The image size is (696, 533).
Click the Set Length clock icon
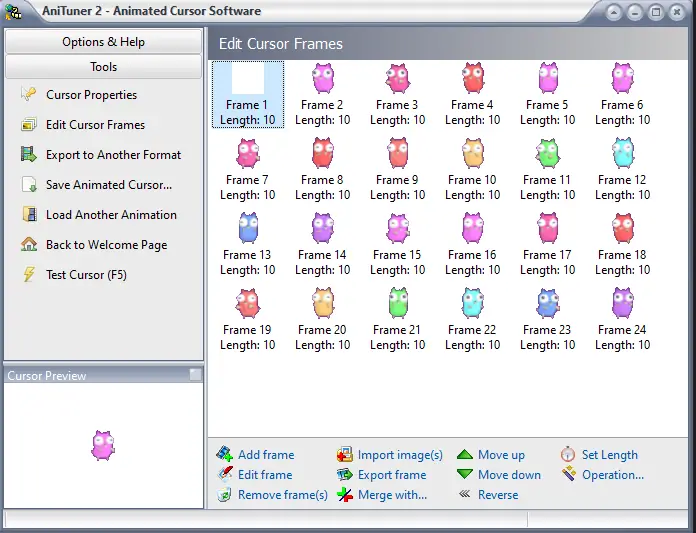pyautogui.click(x=568, y=454)
